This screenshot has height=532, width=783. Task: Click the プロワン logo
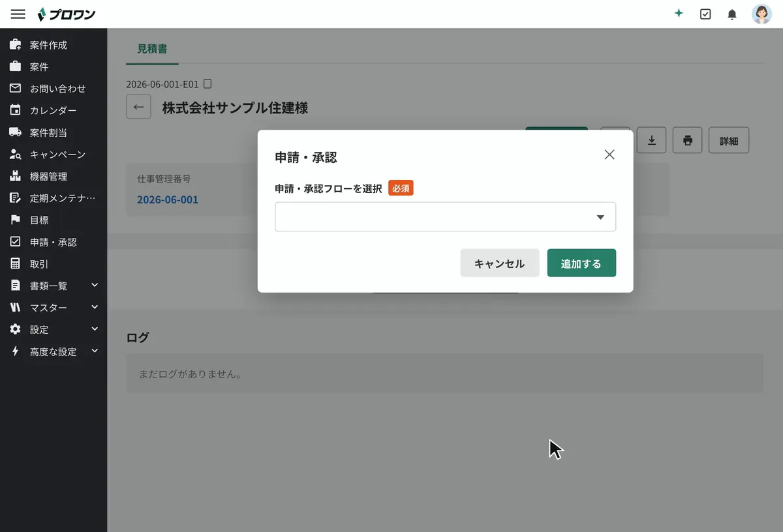(67, 14)
